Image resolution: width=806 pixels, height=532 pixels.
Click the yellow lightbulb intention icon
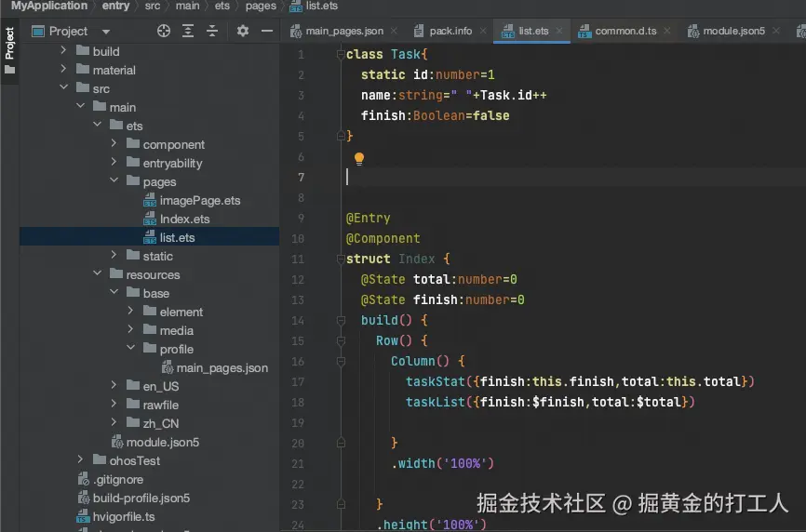[359, 159]
